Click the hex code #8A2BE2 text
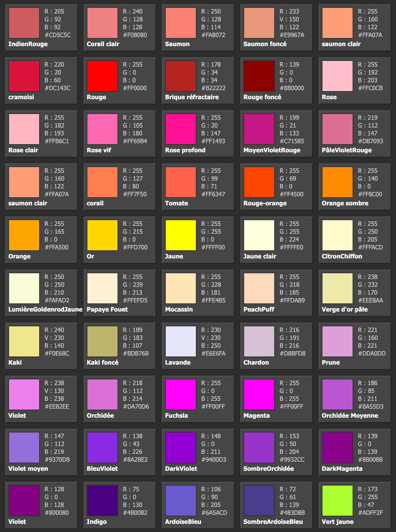396x532 pixels. 135,460
